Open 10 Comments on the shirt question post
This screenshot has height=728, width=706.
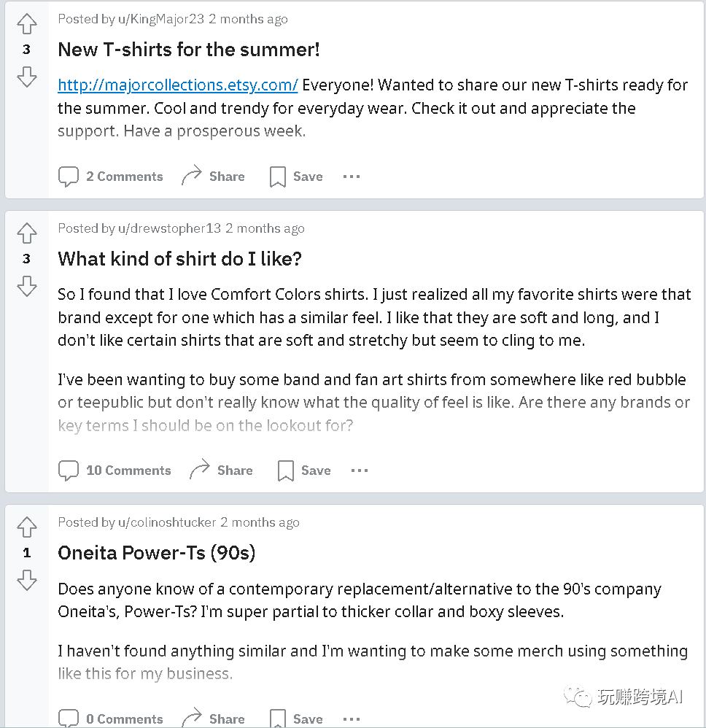tap(115, 471)
